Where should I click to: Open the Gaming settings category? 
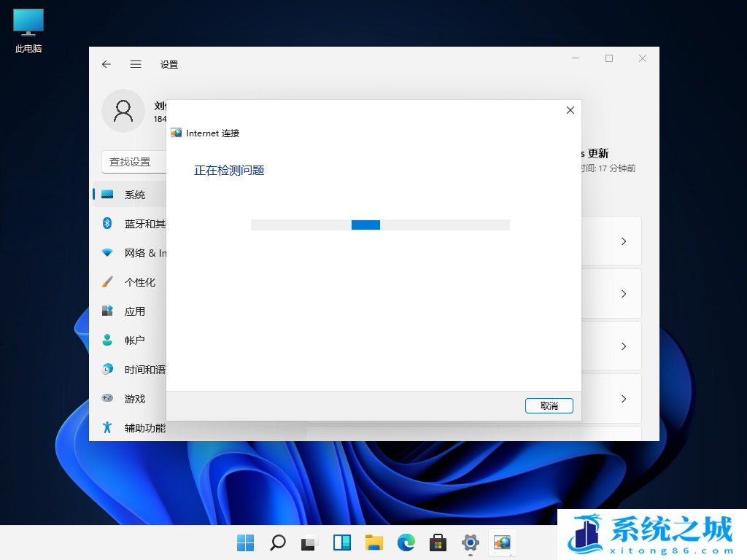coord(134,399)
